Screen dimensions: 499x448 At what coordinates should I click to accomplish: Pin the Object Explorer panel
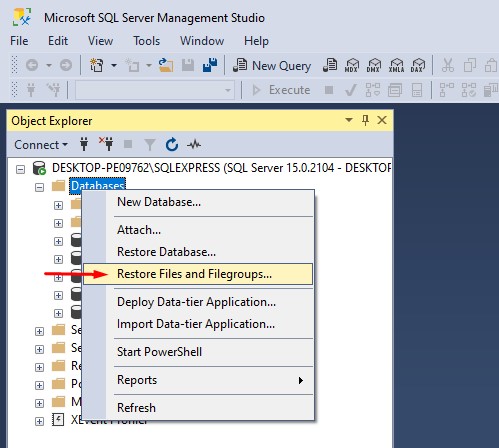point(365,120)
